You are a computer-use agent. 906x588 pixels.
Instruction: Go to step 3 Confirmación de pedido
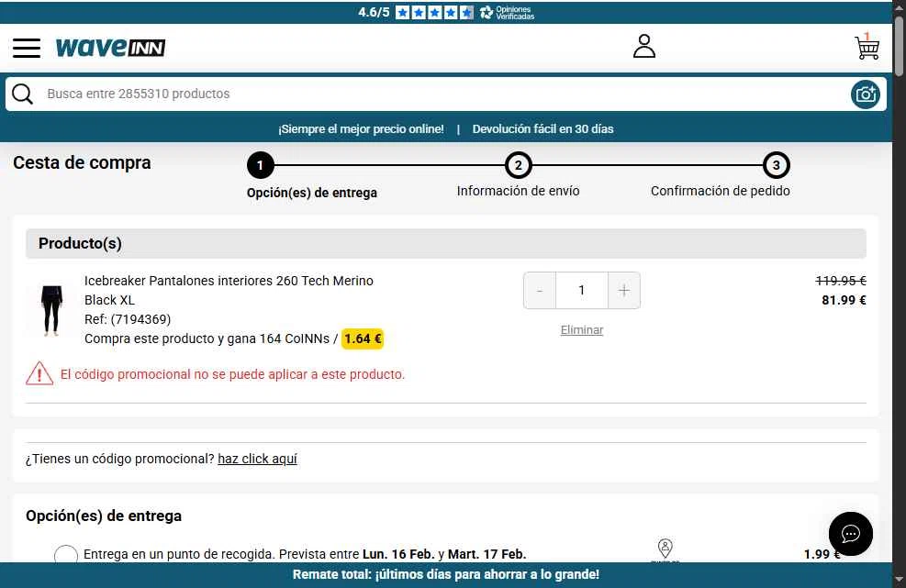(x=776, y=165)
